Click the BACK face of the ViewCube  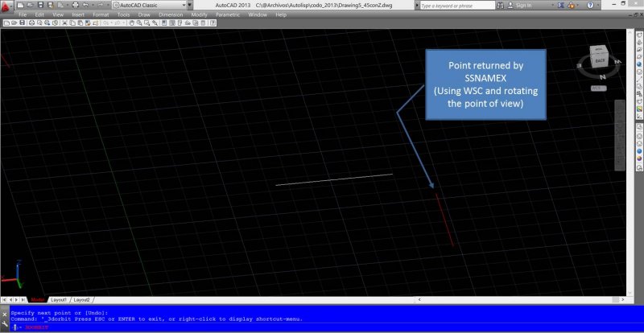click(x=600, y=60)
